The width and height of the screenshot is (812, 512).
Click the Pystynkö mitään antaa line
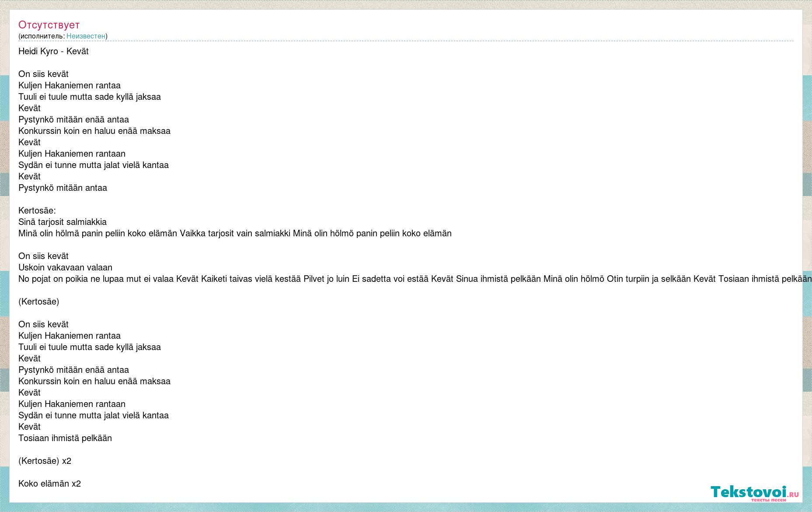(63, 188)
